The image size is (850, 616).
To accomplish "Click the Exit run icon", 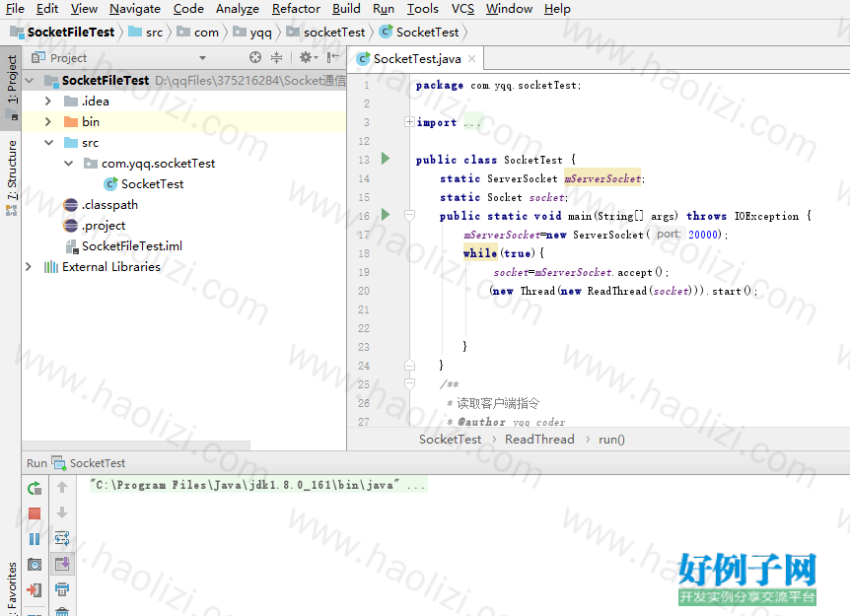I will (x=35, y=589).
